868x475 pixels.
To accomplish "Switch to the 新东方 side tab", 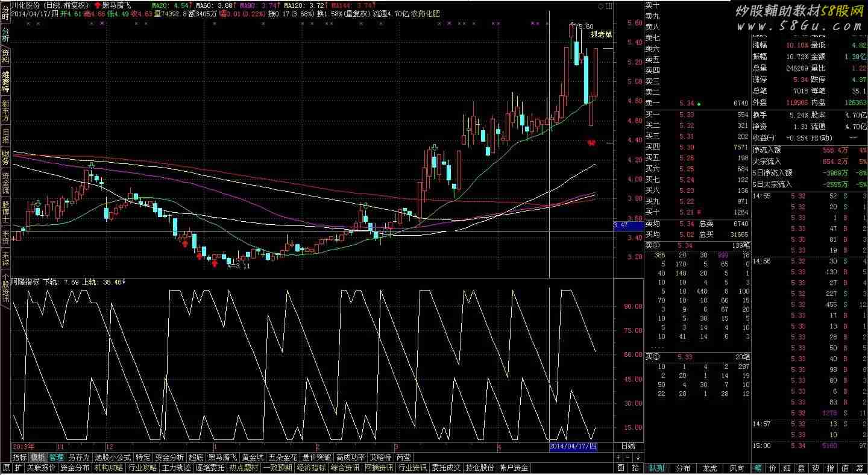I will pos(5,110).
